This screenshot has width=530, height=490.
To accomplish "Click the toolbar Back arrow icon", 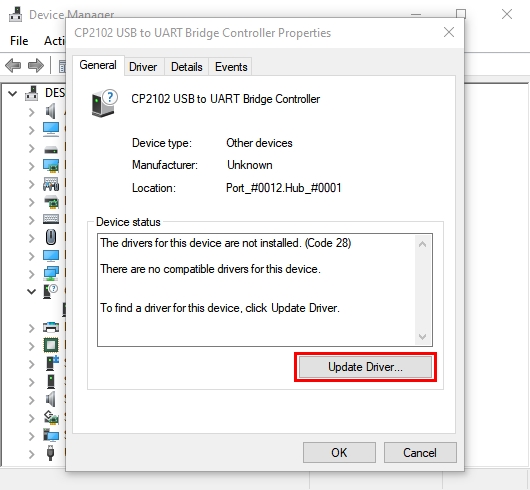I will point(13,65).
